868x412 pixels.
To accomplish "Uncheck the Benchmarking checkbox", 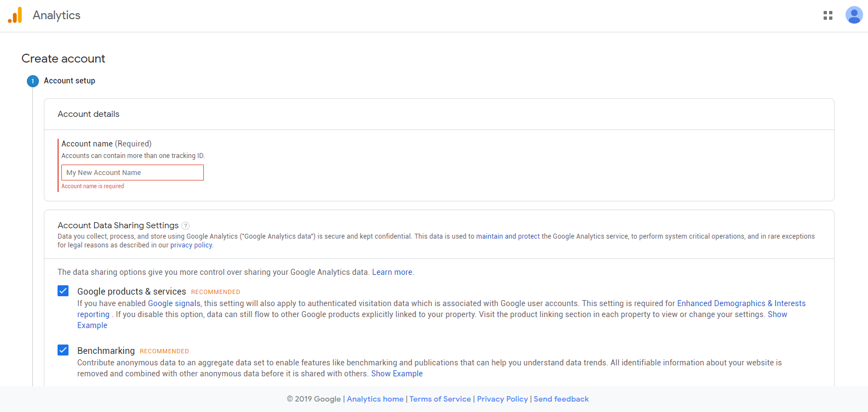I will (x=63, y=350).
